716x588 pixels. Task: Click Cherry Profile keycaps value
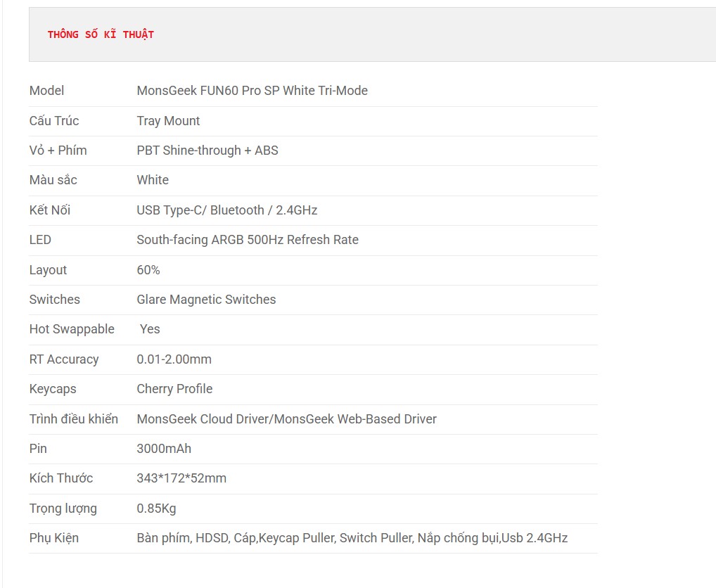174,389
